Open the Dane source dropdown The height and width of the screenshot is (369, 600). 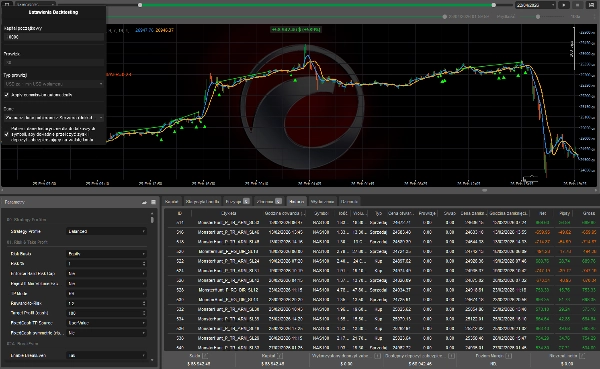pyautogui.click(x=54, y=118)
